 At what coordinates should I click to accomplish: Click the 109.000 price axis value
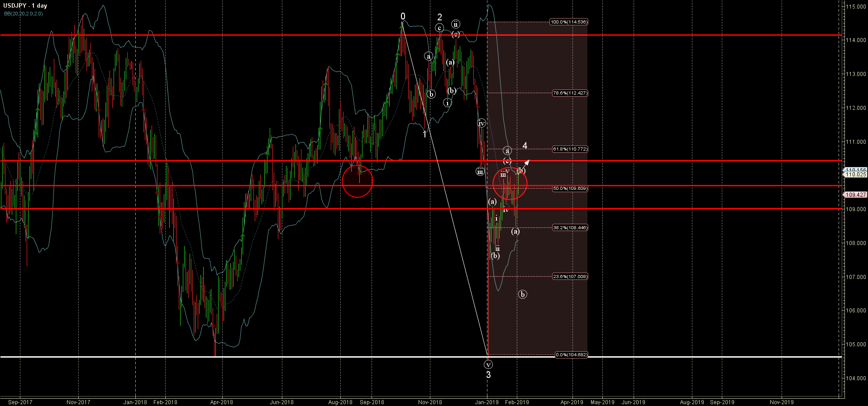[855, 209]
